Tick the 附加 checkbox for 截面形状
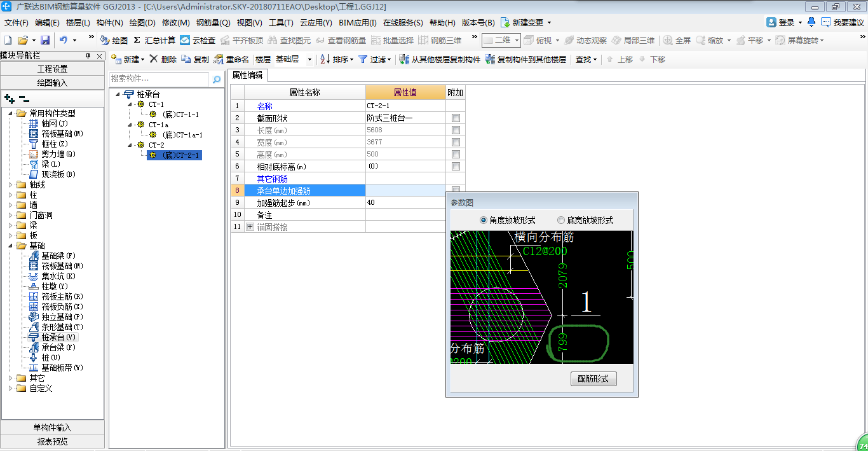 (x=456, y=118)
